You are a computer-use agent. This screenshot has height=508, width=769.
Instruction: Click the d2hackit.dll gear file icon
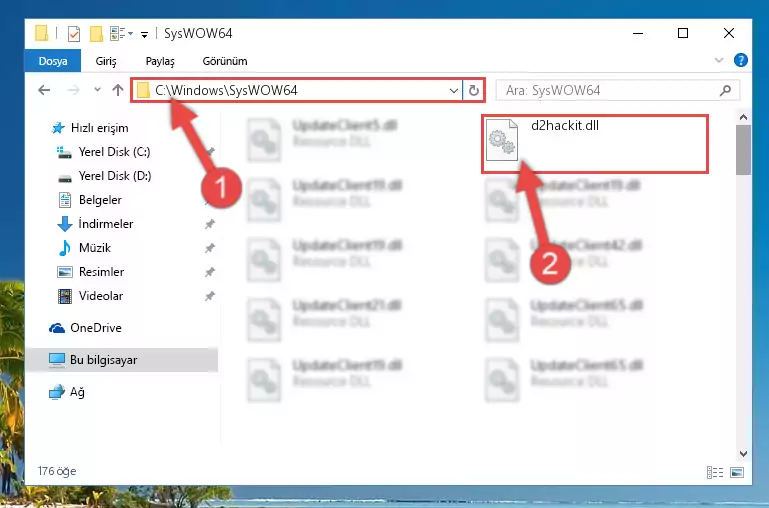click(x=501, y=140)
